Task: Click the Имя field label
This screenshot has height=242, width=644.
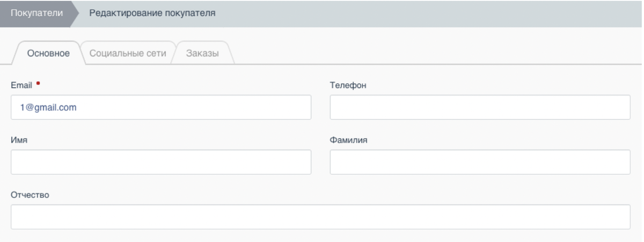Action: 19,140
